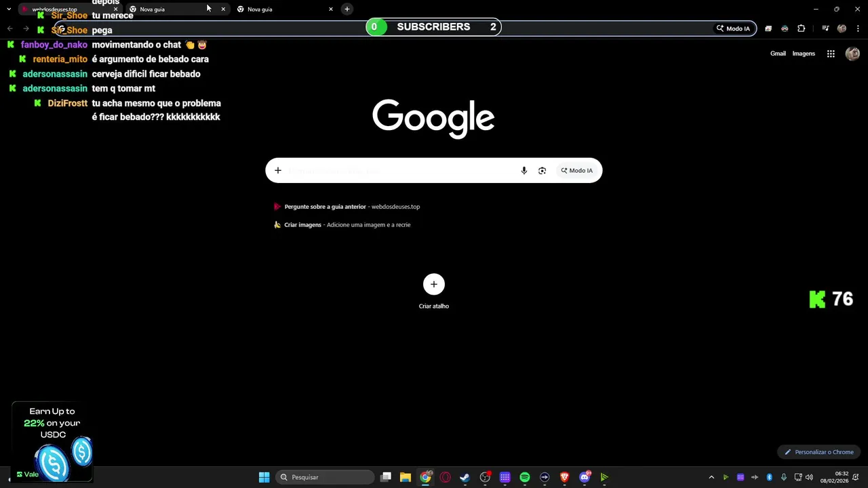Click the Bluetooth icon in system tray

769,477
